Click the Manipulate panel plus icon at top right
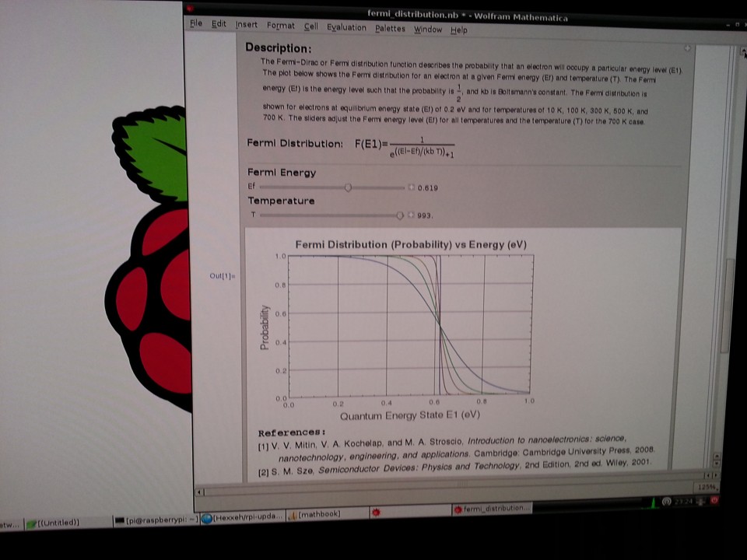Screen dimensions: 747x560 tap(687, 48)
